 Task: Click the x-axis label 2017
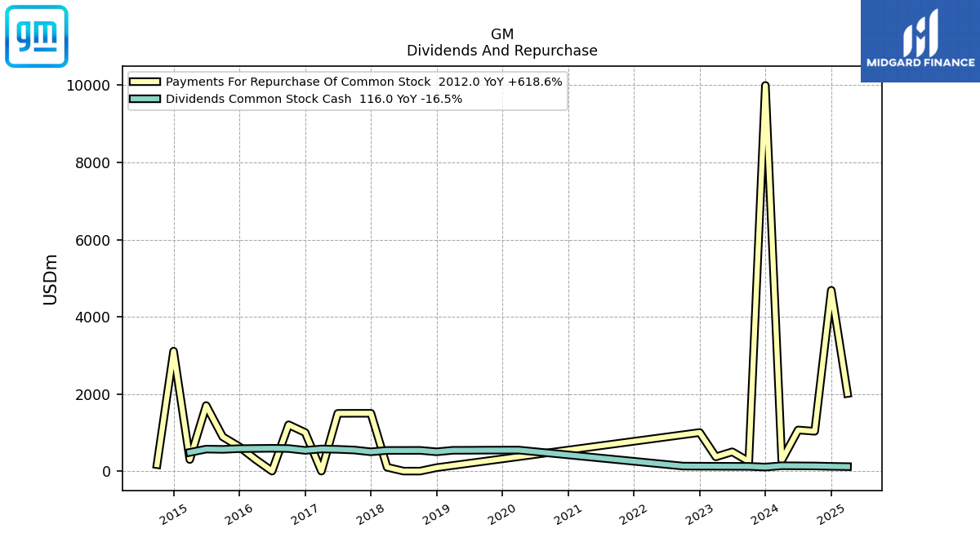click(305, 513)
